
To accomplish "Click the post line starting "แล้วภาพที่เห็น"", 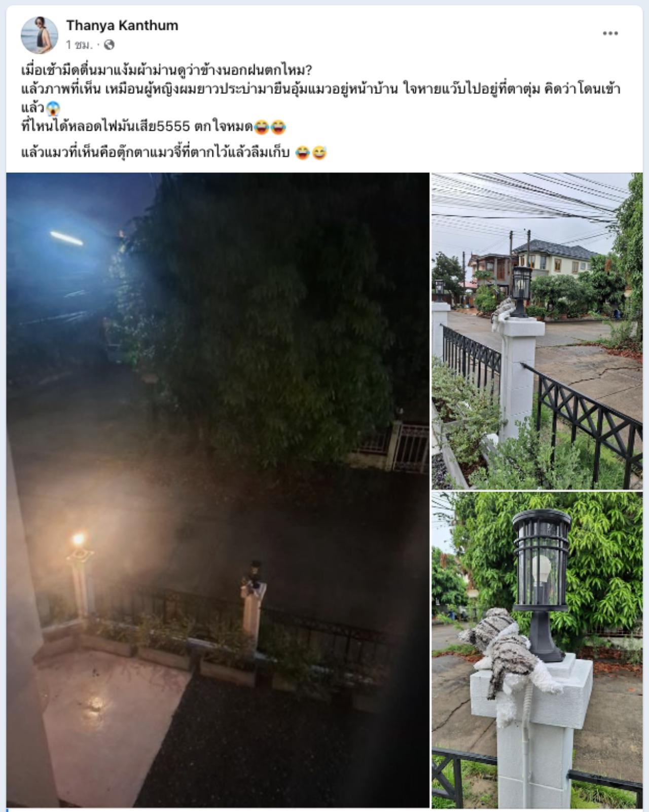I will click(x=321, y=89).
